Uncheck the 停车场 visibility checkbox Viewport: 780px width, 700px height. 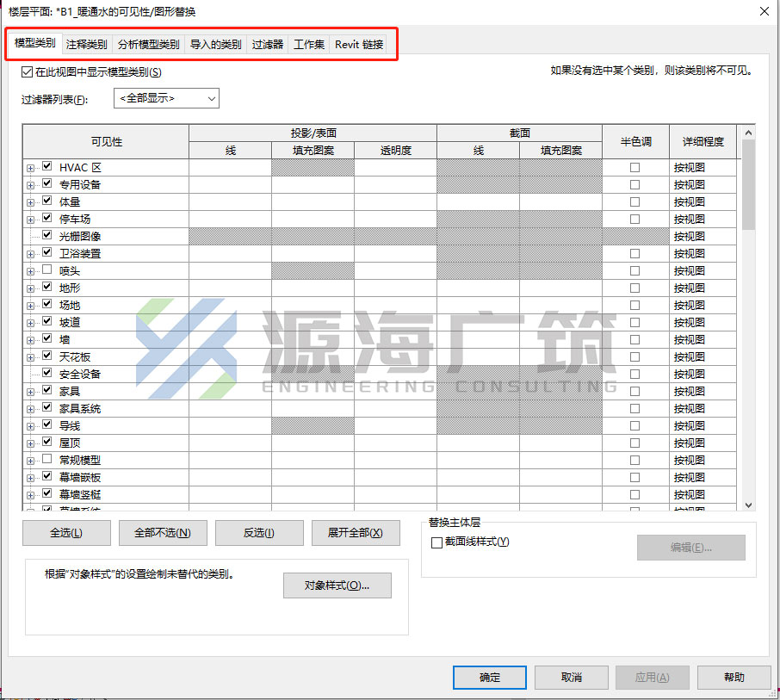point(47,218)
